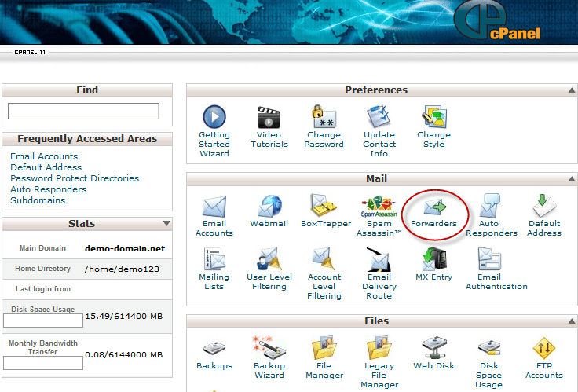Image resolution: width=578 pixels, height=392 pixels.
Task: Open the Web Disk icon
Action: point(434,347)
